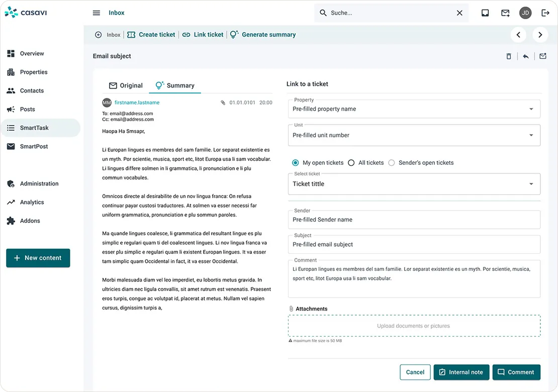
Task: Expand the Select ticket dropdown
Action: pyautogui.click(x=414, y=184)
